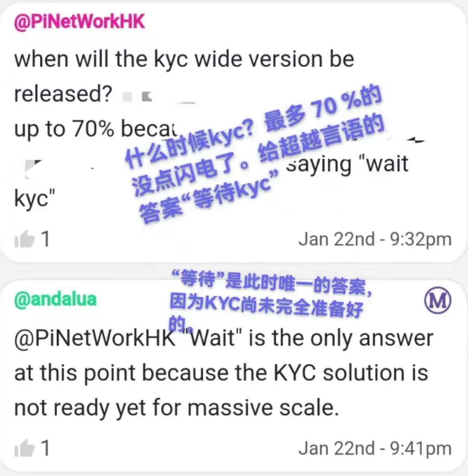
Task: Tap the purple M moderator badge
Action: tap(437, 301)
